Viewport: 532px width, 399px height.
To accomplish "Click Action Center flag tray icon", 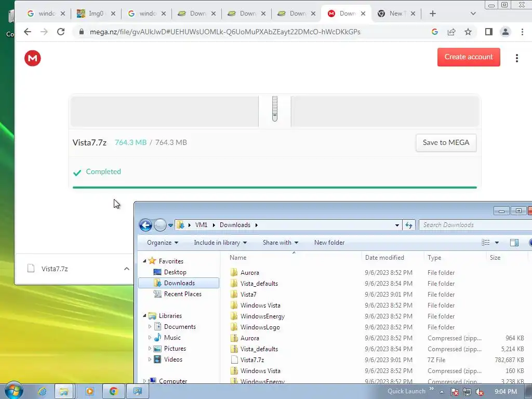I will 454,392.
